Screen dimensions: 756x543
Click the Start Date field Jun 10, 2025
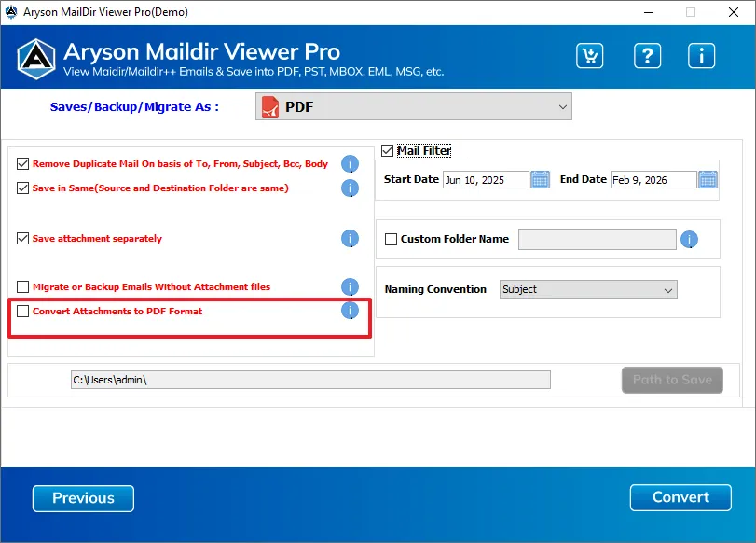pos(486,180)
